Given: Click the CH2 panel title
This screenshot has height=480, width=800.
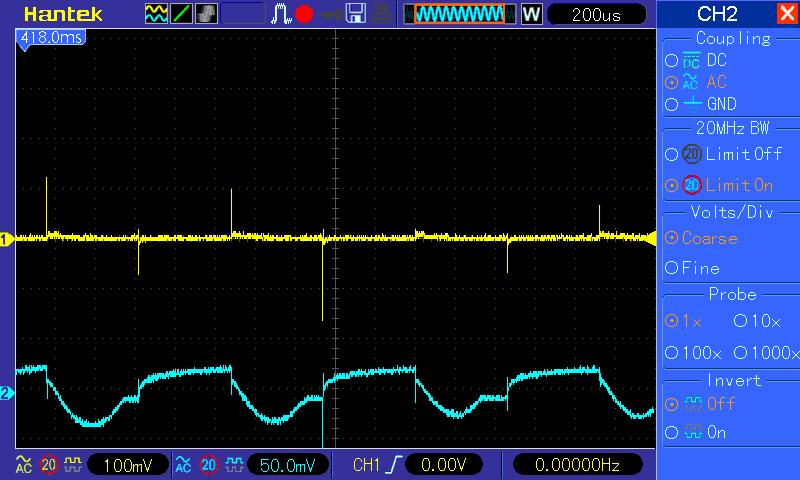Looking at the screenshot, I should 717,14.
